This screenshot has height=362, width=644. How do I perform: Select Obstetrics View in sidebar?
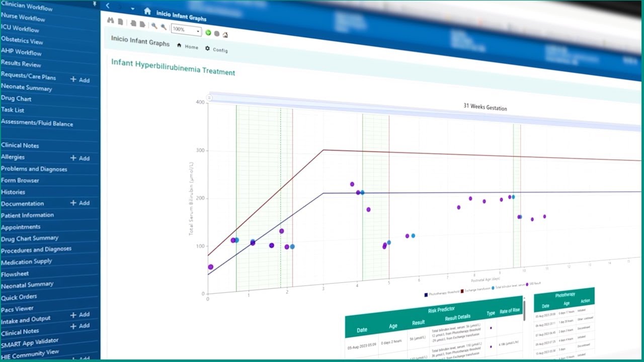point(22,40)
